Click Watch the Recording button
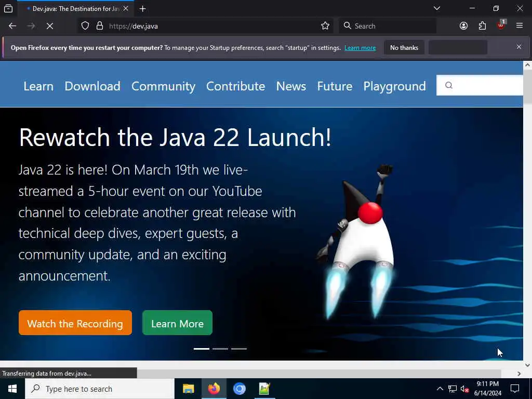532x399 pixels. pos(75,323)
